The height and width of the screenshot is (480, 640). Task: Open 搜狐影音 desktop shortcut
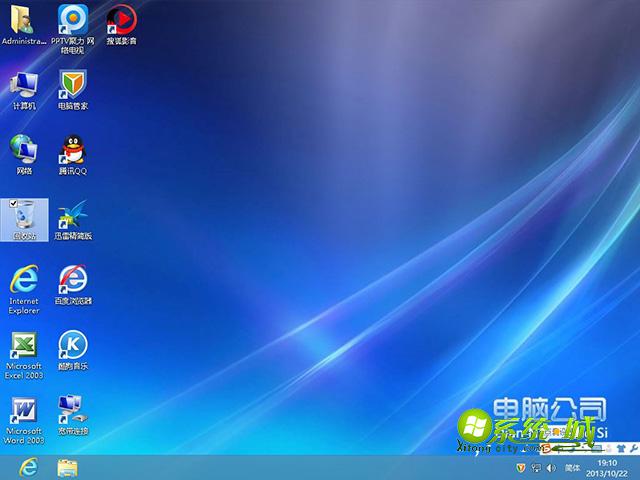(x=122, y=24)
